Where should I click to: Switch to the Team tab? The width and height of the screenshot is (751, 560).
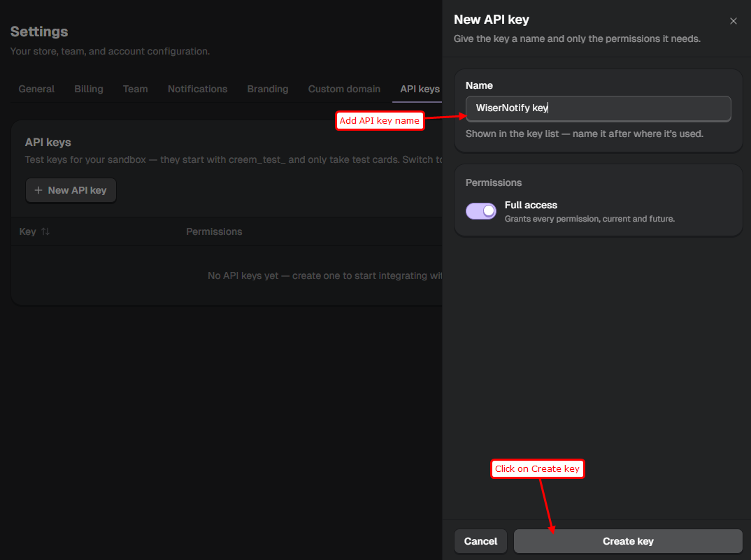click(135, 89)
